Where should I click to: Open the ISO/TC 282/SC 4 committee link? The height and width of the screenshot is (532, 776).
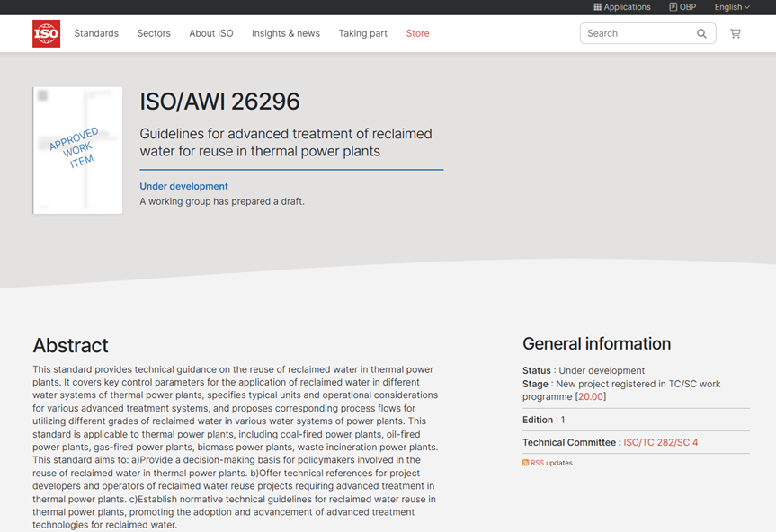click(x=660, y=442)
